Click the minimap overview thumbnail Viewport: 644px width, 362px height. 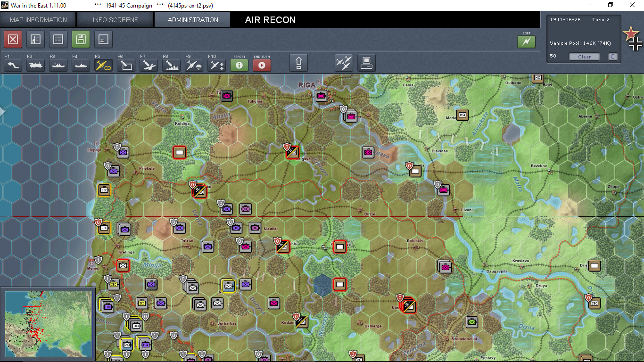49,324
